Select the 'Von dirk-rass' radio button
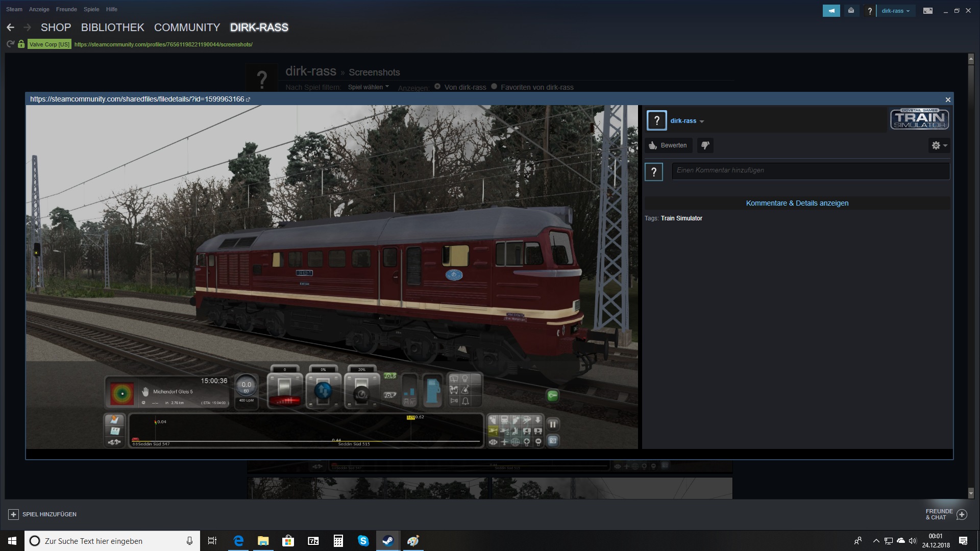The width and height of the screenshot is (980, 551). click(x=437, y=87)
